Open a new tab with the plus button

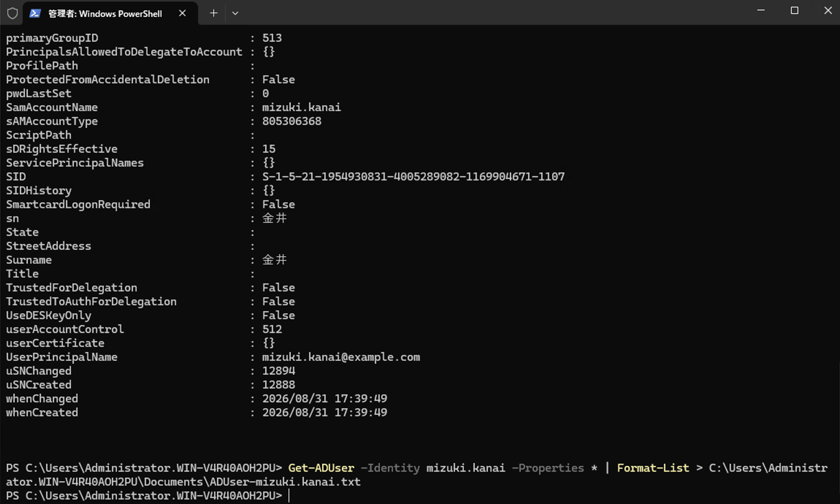tap(214, 13)
